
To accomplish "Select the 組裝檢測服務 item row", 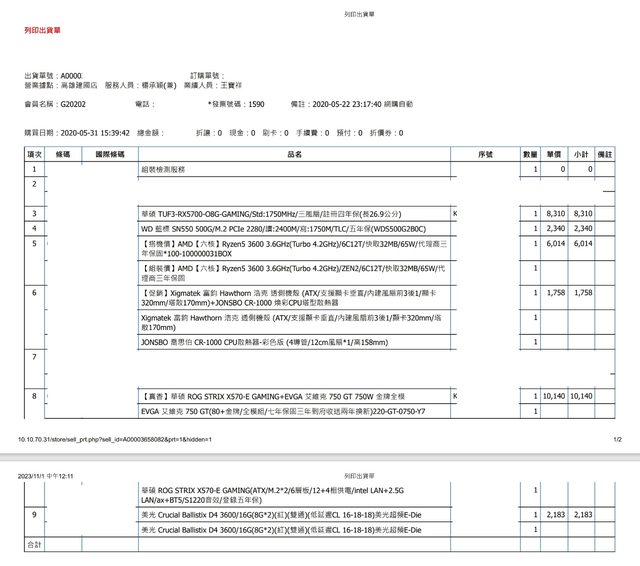I will [164, 170].
